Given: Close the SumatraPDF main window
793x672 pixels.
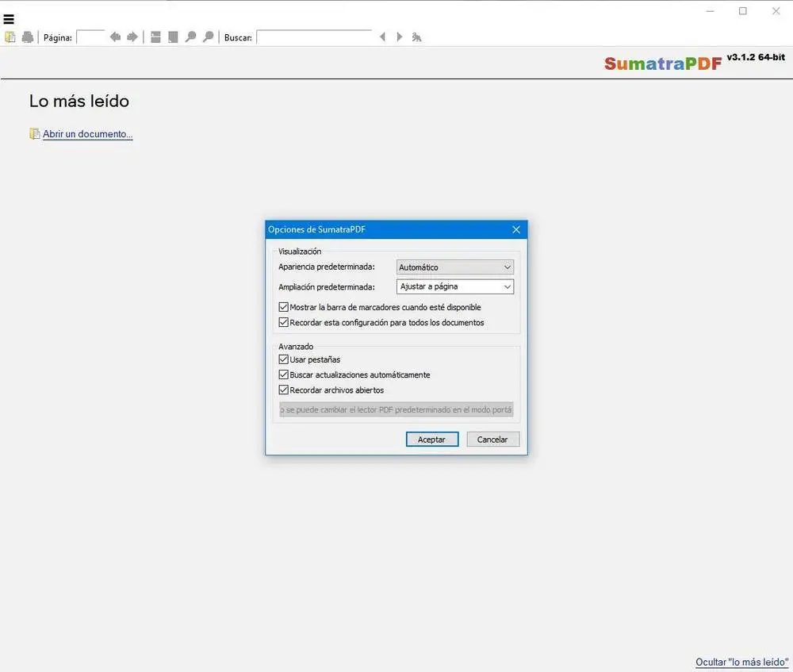Looking at the screenshot, I should point(776,10).
